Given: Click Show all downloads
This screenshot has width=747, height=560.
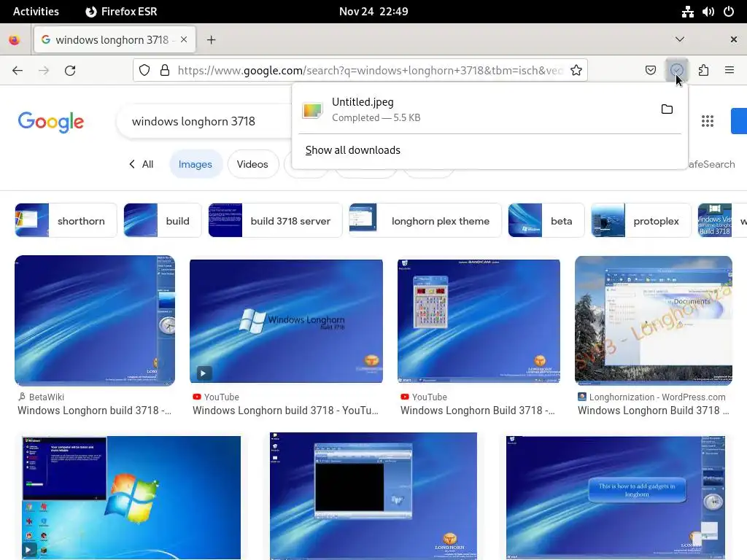Looking at the screenshot, I should click(353, 150).
